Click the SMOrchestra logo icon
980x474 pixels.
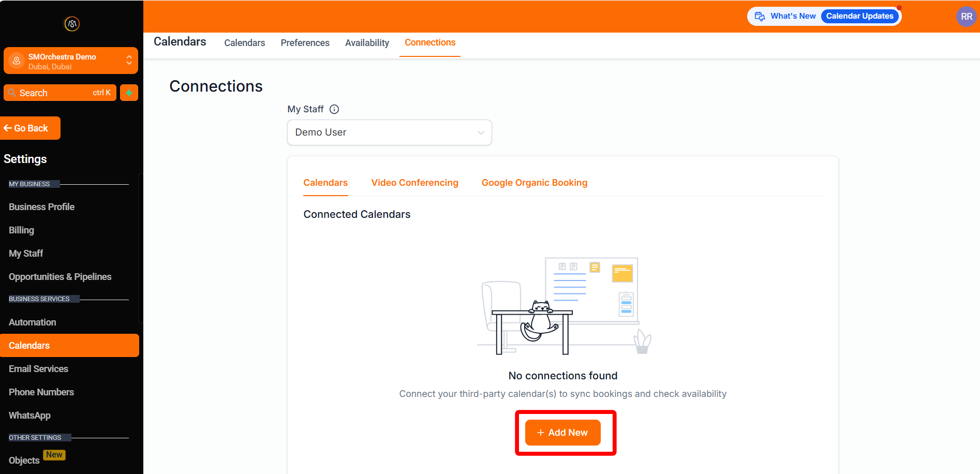71,24
